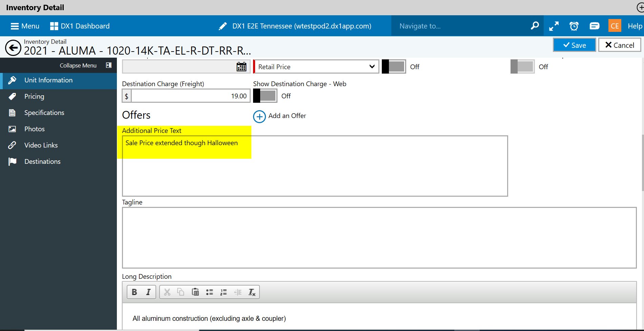Open the Destinations section
The height and width of the screenshot is (331, 644).
point(58,162)
